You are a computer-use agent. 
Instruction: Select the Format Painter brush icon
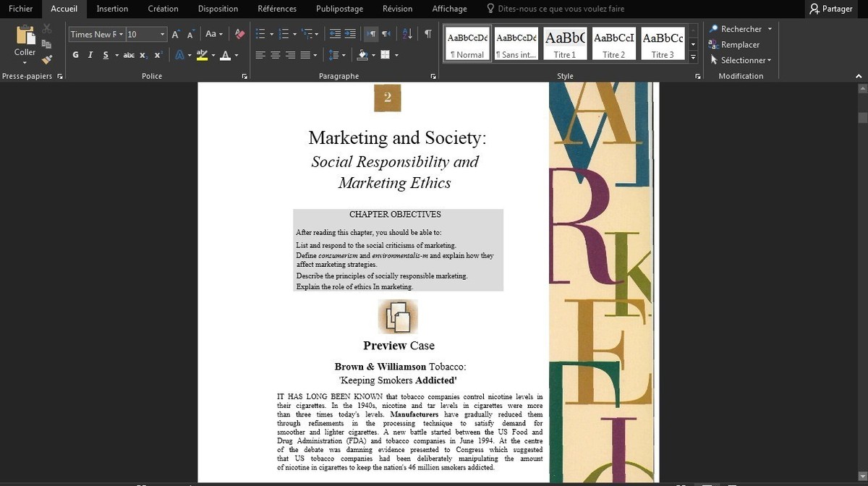47,60
